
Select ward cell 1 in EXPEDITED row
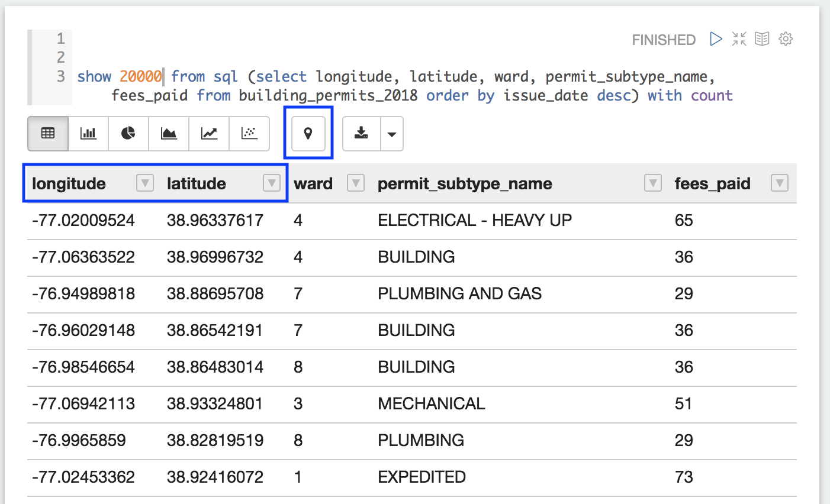tap(298, 477)
